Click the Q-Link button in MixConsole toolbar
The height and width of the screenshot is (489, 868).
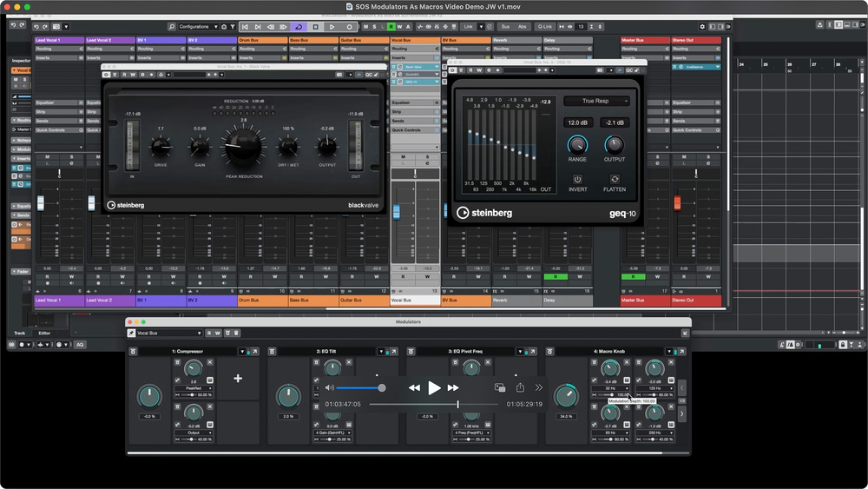545,27
